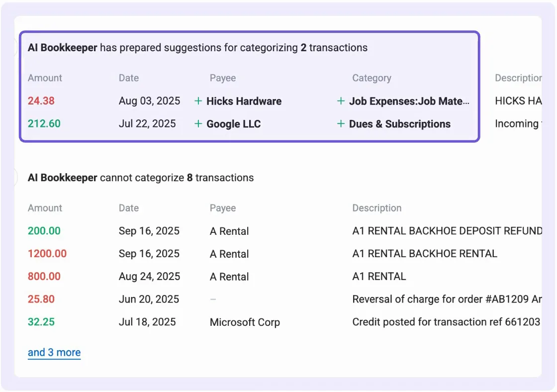Click the Credit posted transaction ref 661203 description
Image resolution: width=557 pixels, height=392 pixels.
[446, 322]
